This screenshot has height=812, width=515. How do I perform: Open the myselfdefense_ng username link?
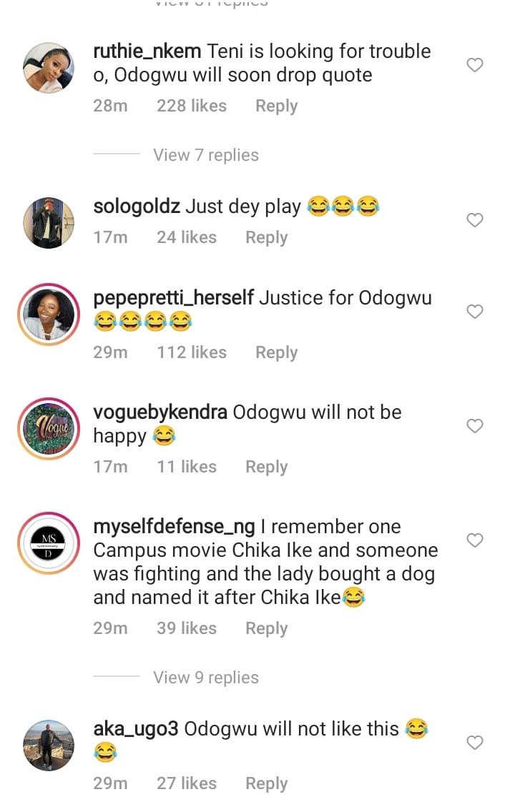174,527
